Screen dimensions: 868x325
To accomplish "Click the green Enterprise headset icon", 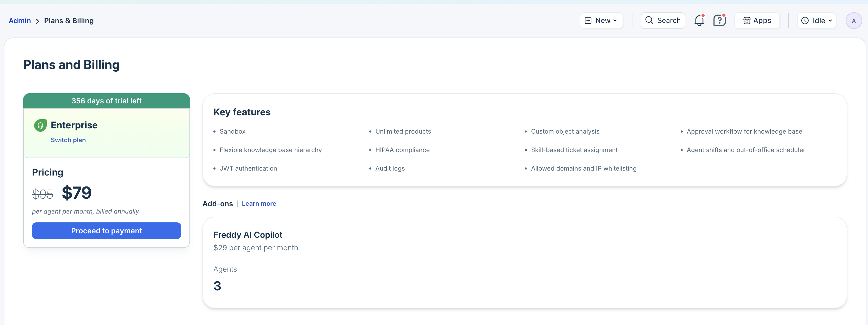I will [x=40, y=125].
